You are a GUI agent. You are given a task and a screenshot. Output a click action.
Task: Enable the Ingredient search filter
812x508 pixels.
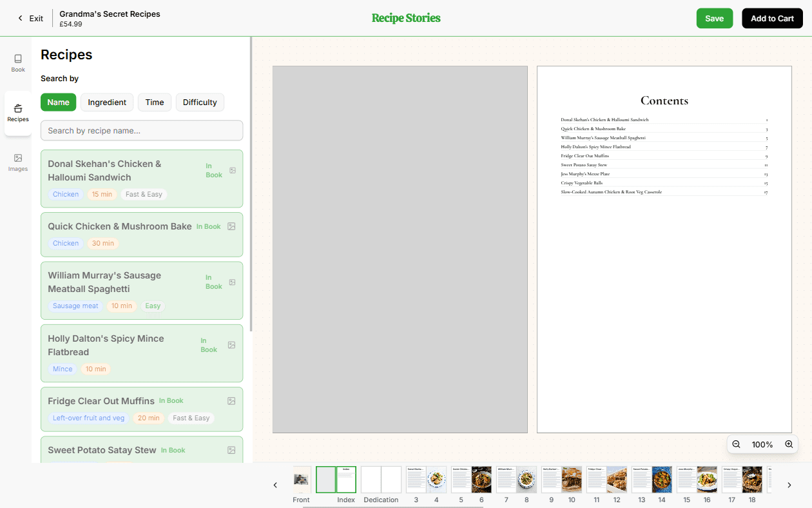point(106,102)
